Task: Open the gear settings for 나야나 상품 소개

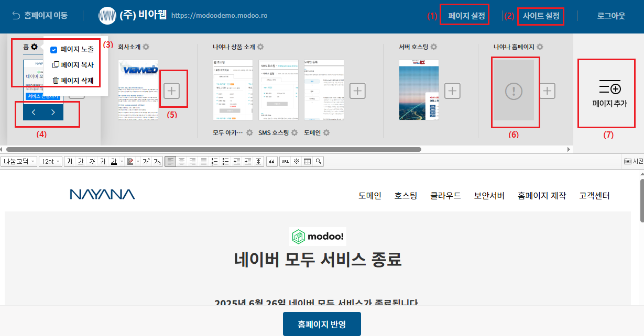Action: point(260,47)
